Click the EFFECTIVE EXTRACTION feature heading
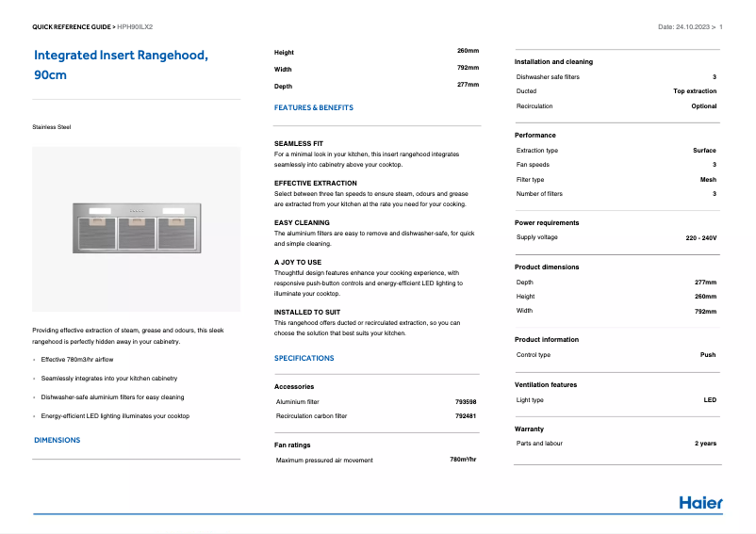 [316, 183]
